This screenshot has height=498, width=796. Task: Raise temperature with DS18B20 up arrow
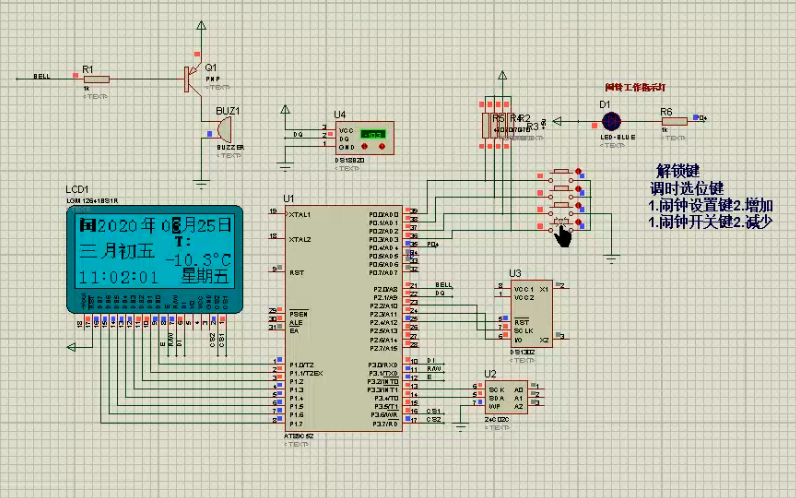(382, 146)
